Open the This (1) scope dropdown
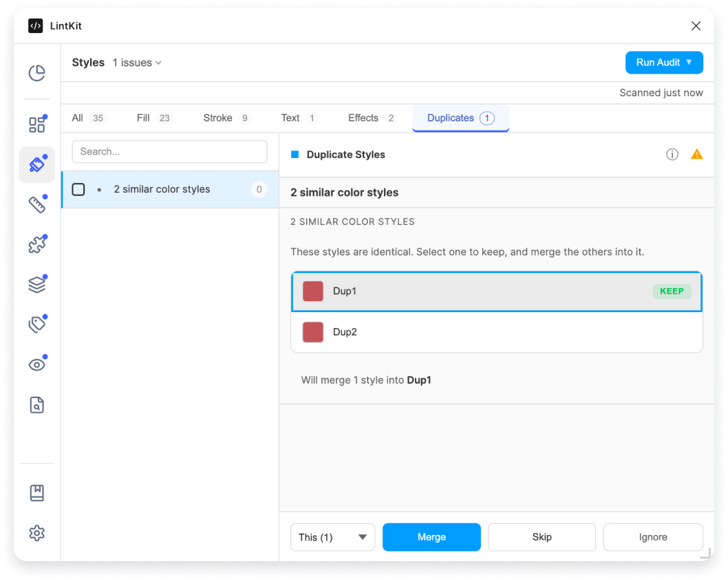 (332, 537)
